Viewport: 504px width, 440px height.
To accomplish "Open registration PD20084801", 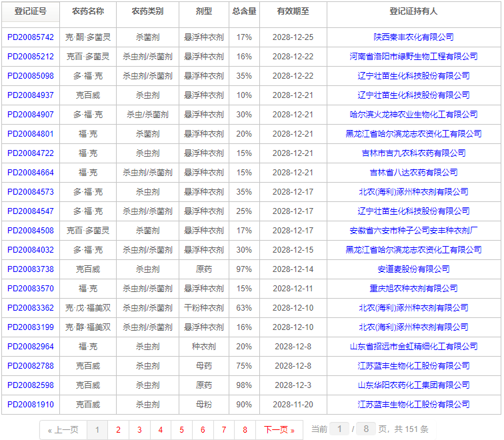I will coord(31,134).
